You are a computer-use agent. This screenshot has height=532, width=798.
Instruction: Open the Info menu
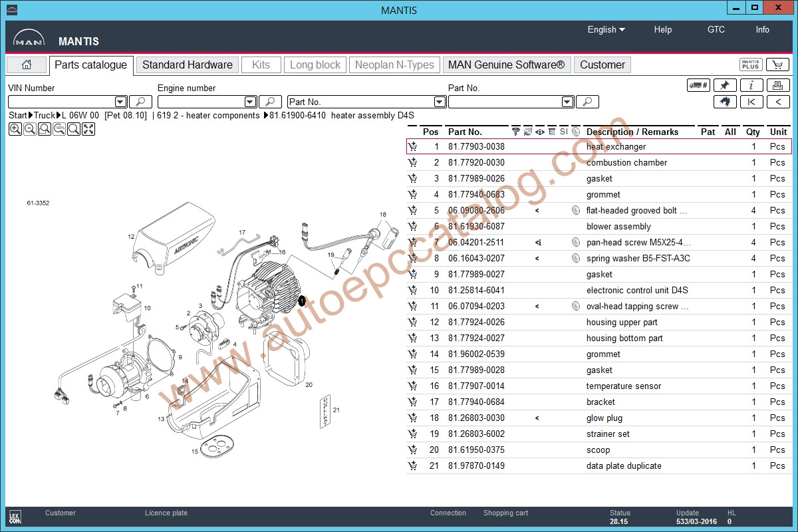763,29
